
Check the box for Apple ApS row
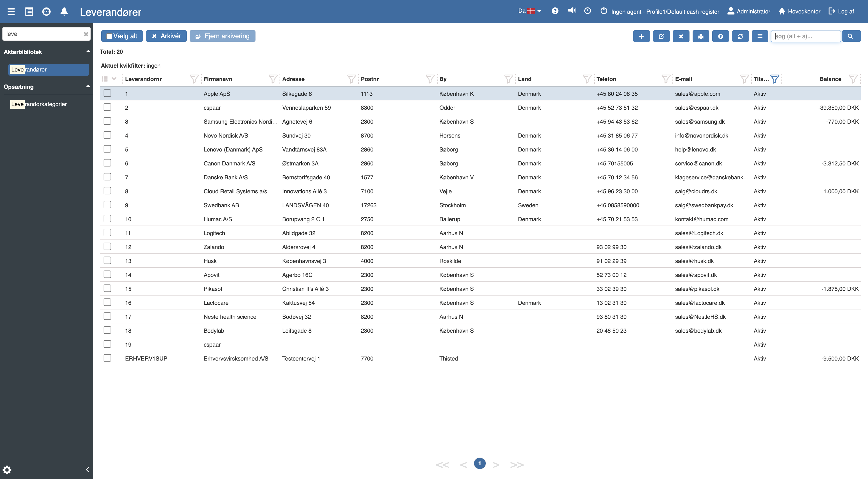107,93
